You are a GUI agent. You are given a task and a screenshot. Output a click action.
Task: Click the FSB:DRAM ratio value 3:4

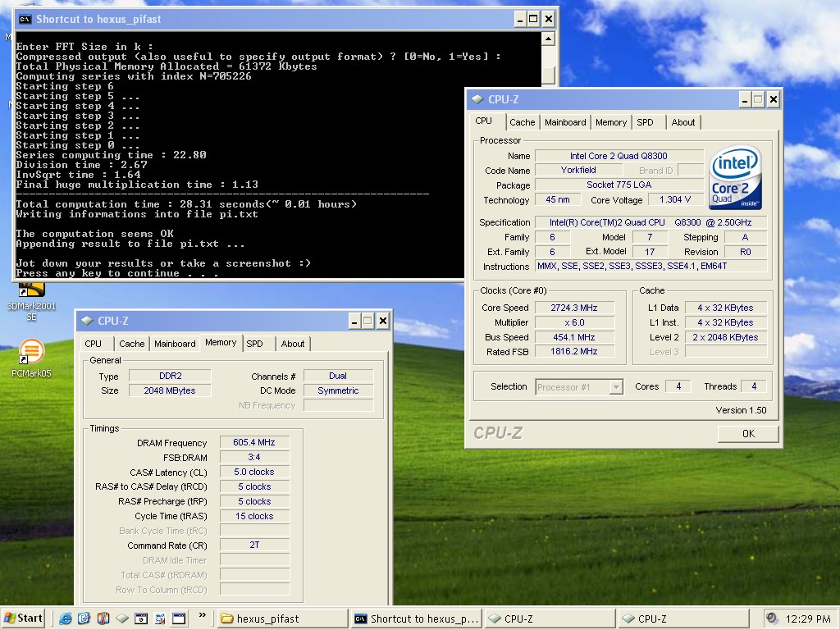(254, 457)
